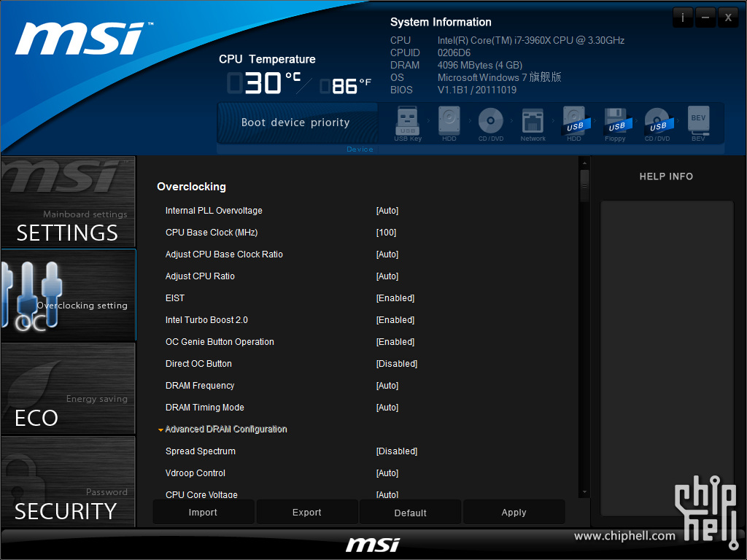This screenshot has width=747, height=560.
Task: Click the 86°F CPU temperature readout
Action: (x=346, y=86)
